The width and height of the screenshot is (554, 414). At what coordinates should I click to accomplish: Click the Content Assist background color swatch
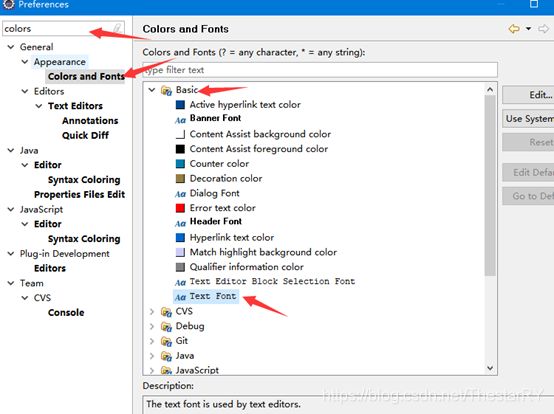(180, 134)
